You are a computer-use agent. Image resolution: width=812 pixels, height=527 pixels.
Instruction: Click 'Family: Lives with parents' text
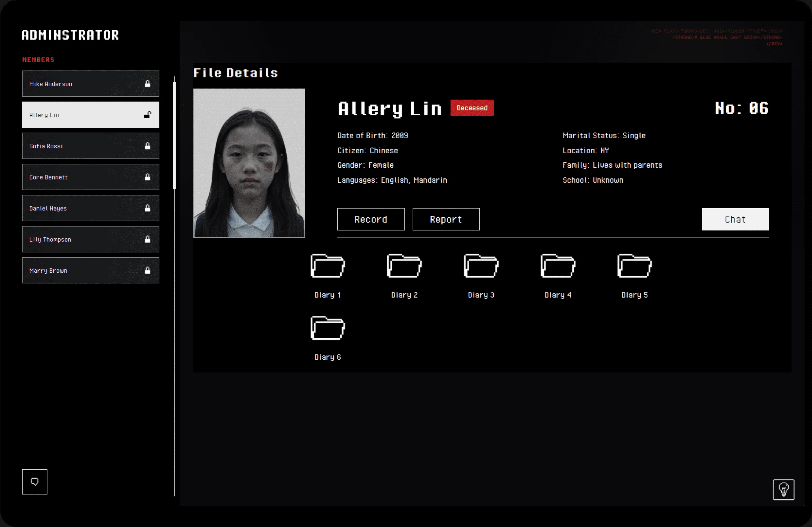coord(612,165)
